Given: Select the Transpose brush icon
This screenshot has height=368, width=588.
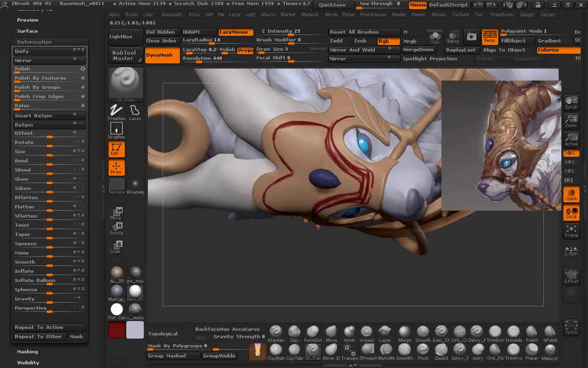Looking at the screenshot, I should [x=349, y=352].
